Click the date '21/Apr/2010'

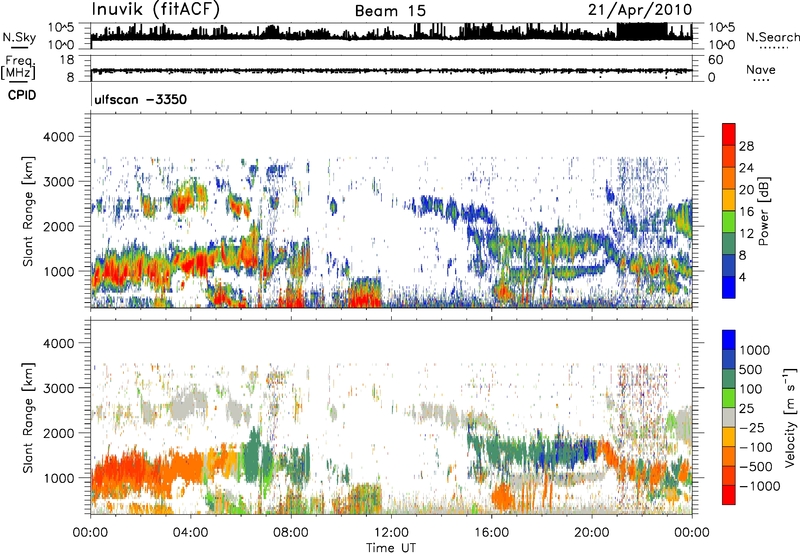pos(640,10)
